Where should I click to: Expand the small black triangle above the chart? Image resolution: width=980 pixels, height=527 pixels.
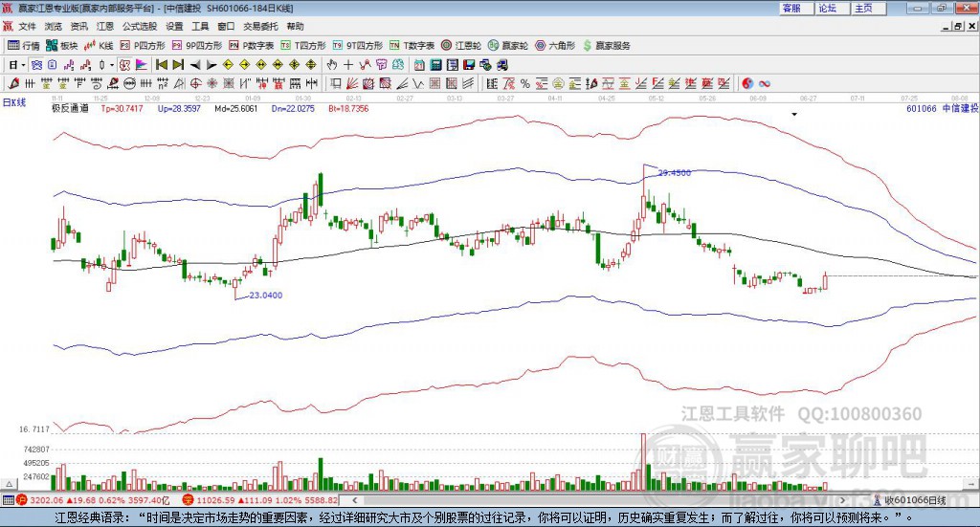coord(793,114)
